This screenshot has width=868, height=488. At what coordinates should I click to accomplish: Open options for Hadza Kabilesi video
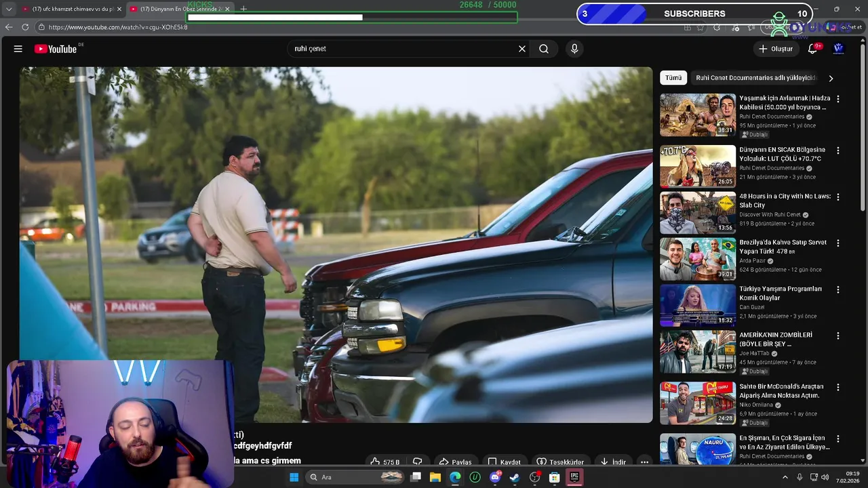click(838, 99)
